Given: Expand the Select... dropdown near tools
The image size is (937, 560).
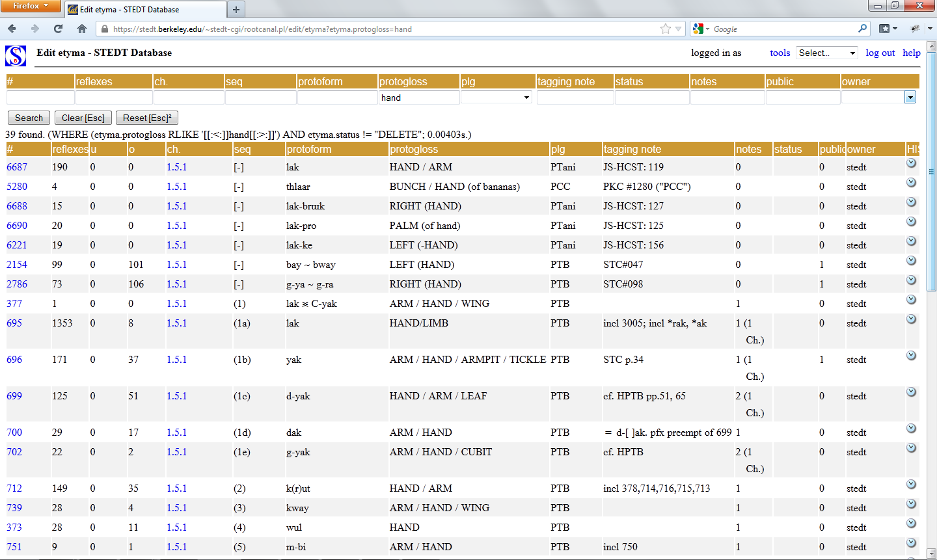Looking at the screenshot, I should click(826, 53).
